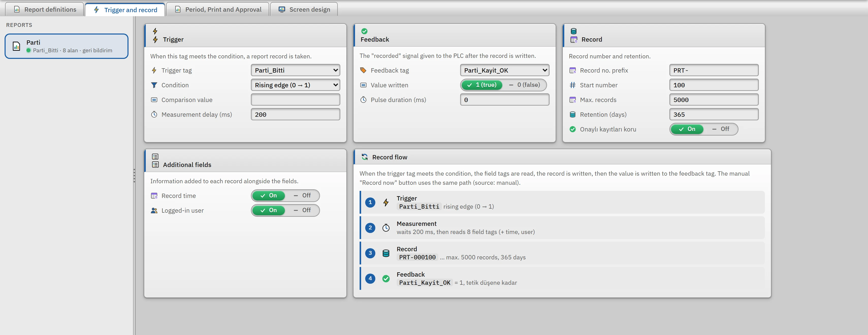This screenshot has width=868, height=335.
Task: Click the green check icon beside Onaylı kayıtları koru
Action: click(x=572, y=129)
